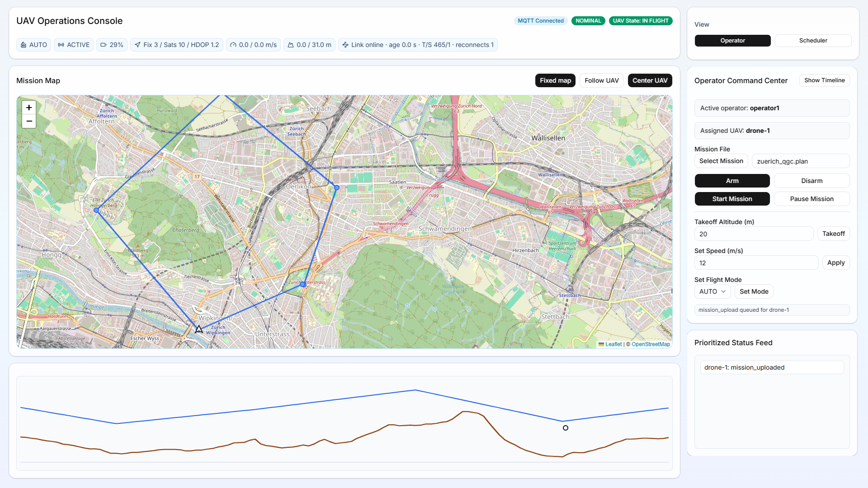The height and width of the screenshot is (488, 868).
Task: Click the Takeoff Altitude input field
Action: 754,234
